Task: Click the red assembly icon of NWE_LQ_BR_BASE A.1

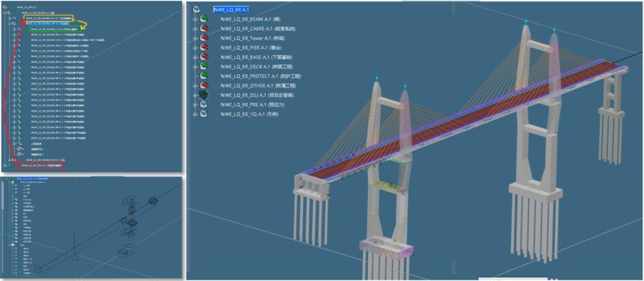Action: click(204, 57)
